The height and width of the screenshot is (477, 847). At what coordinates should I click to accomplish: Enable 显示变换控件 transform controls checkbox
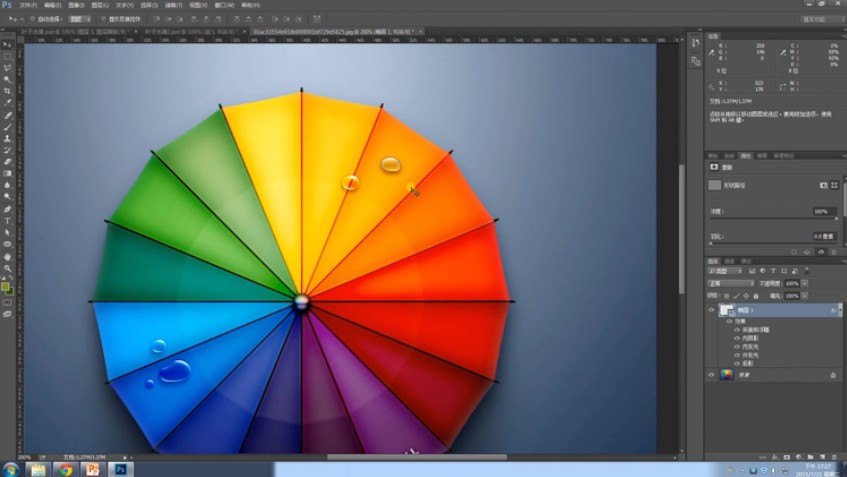pyautogui.click(x=104, y=19)
